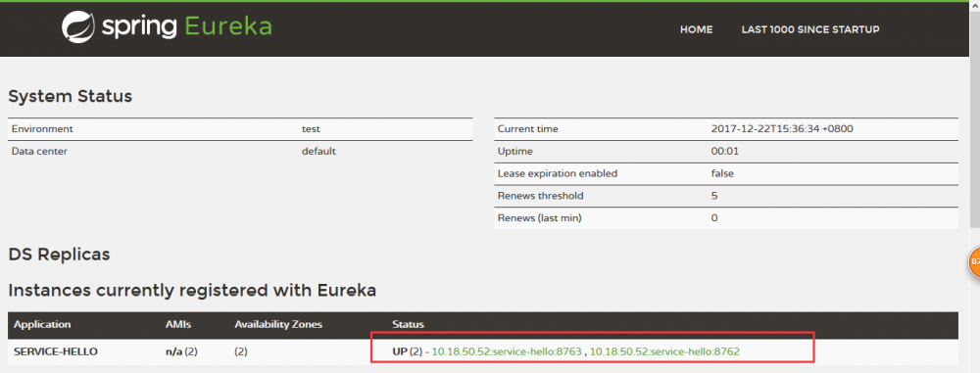Click the Application column header
Screen dimensions: 980x373
(42, 325)
